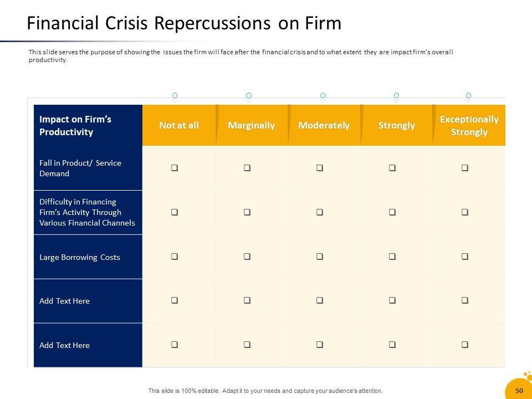The image size is (532, 399).
Task: Check 'Not at all' for Fall in Product/Service Demand
Action: [175, 167]
